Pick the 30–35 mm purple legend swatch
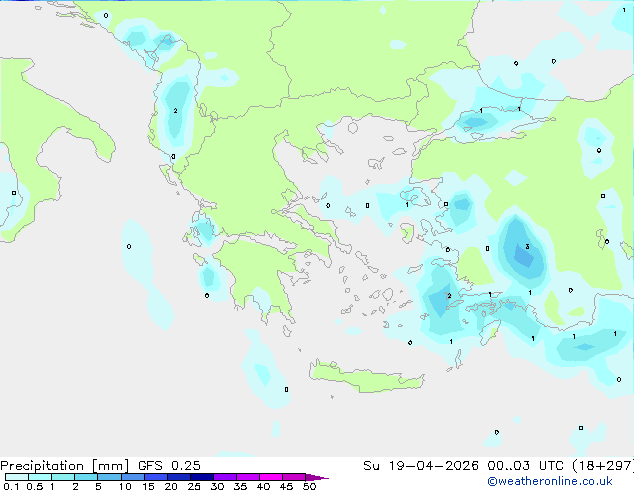 (x=224, y=477)
